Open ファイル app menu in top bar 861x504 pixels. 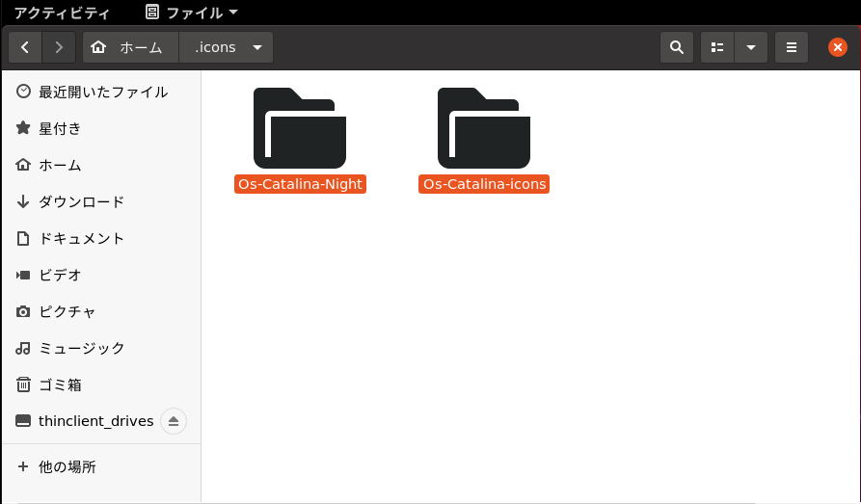[x=192, y=13]
